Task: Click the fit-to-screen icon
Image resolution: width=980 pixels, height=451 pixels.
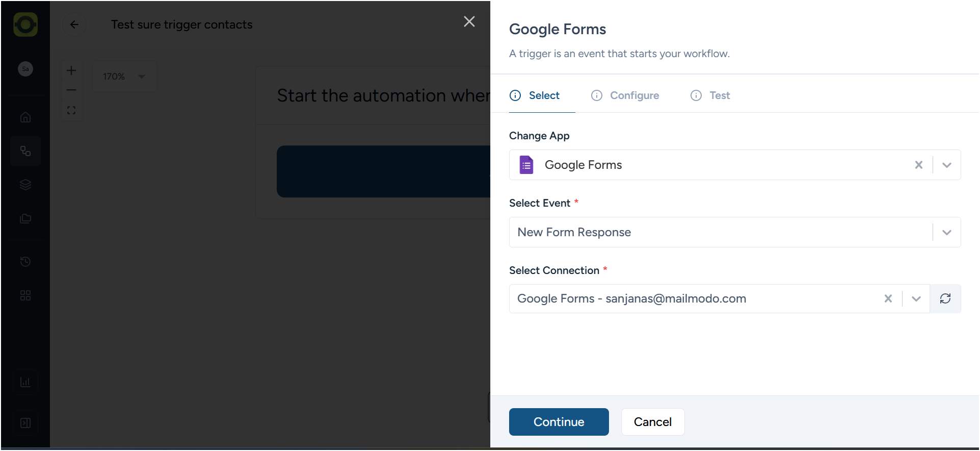Action: click(71, 110)
